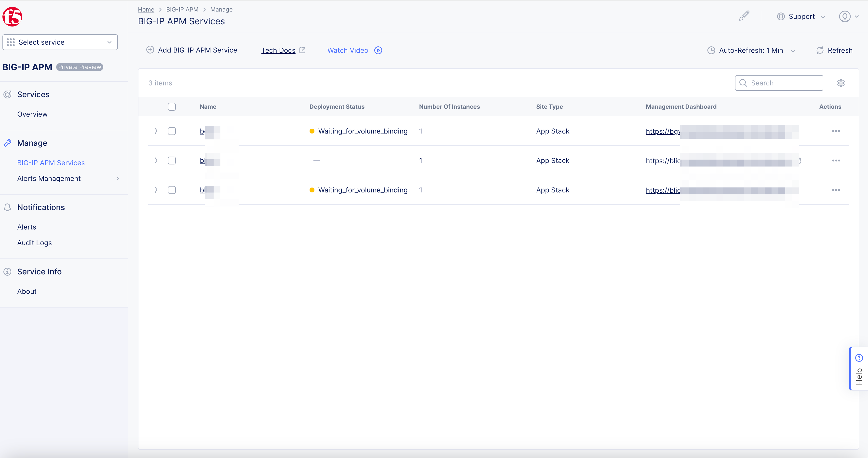Check the box for the https://bgv row
868x458 pixels.
click(172, 131)
